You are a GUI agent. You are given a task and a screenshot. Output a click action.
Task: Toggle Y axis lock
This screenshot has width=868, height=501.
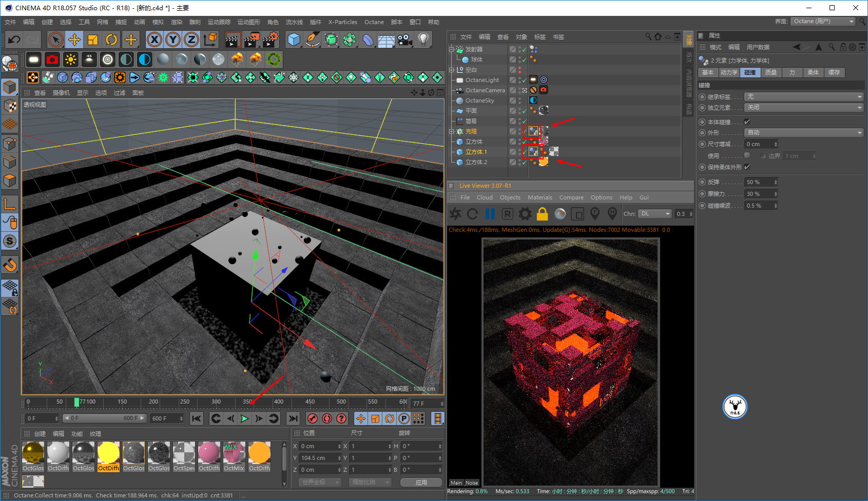click(x=173, y=39)
